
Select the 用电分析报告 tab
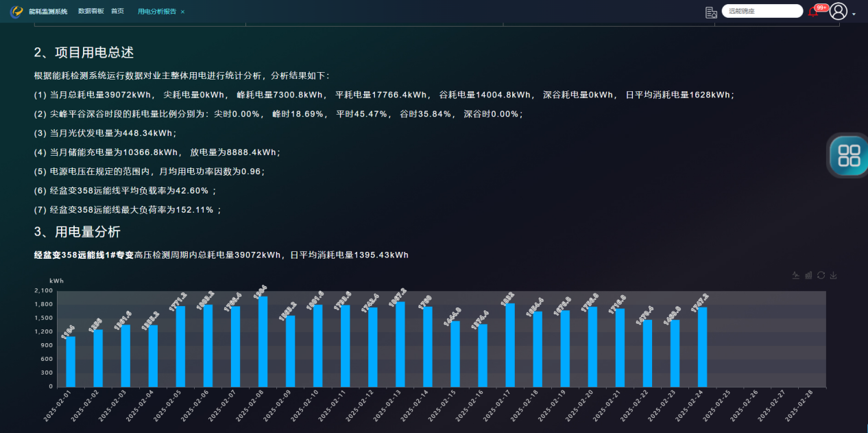coord(156,12)
